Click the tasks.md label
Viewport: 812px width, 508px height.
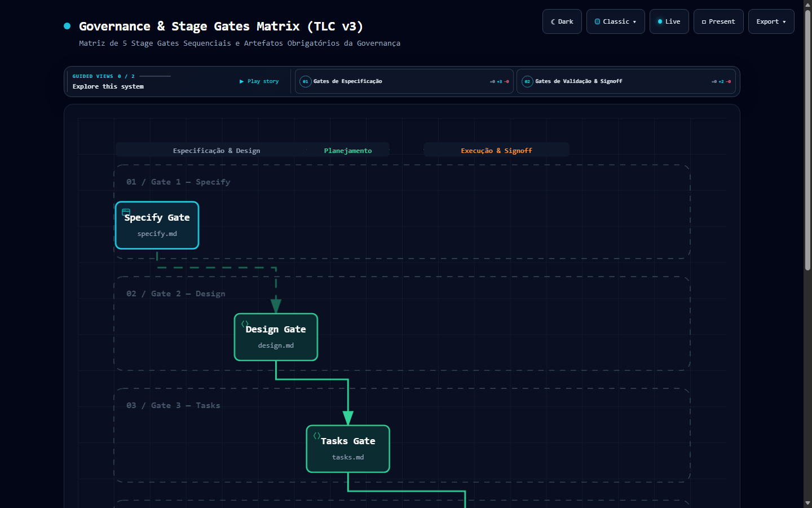[348, 457]
